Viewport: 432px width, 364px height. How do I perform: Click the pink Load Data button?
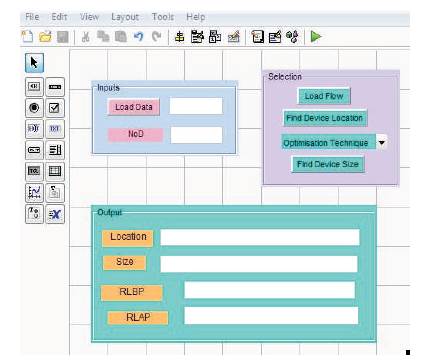coord(134,107)
